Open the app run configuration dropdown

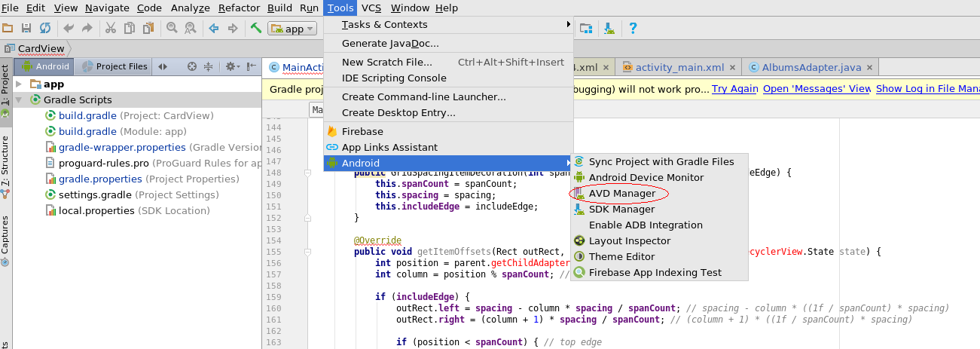(x=292, y=29)
